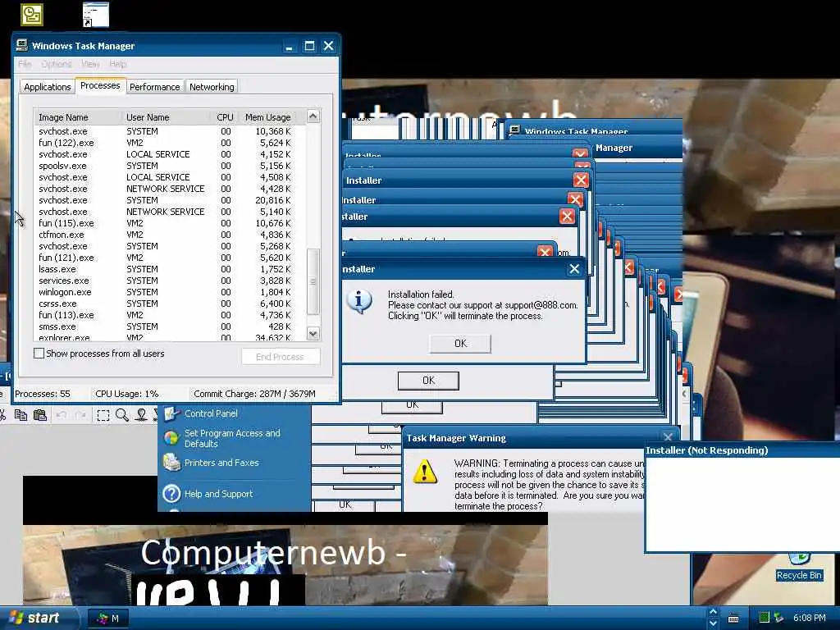Switch to the Performance tab
840x630 pixels.
click(x=155, y=87)
